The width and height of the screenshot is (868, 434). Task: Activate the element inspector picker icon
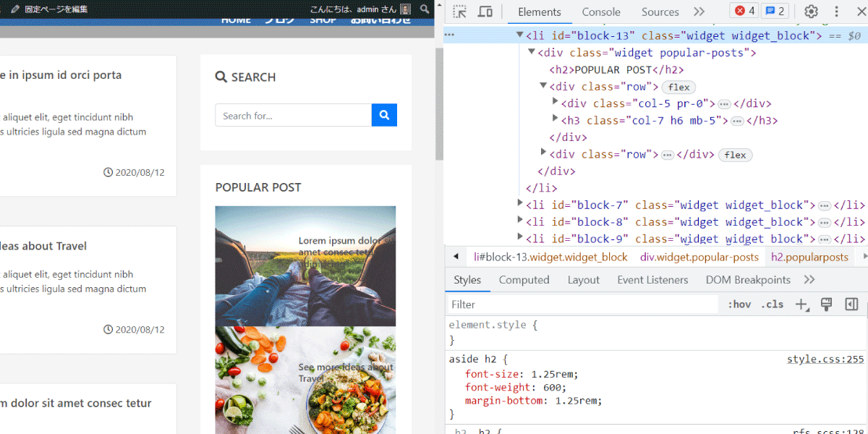459,12
